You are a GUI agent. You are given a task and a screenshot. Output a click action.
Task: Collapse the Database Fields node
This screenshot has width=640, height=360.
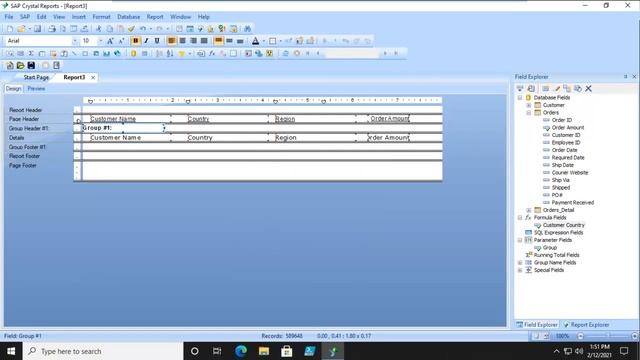[520, 98]
